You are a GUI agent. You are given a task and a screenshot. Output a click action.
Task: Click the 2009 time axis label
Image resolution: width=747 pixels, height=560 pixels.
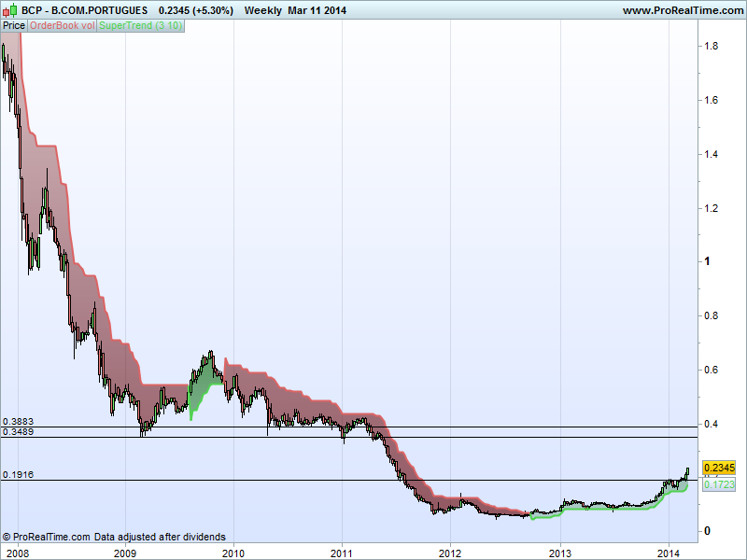coord(126,553)
